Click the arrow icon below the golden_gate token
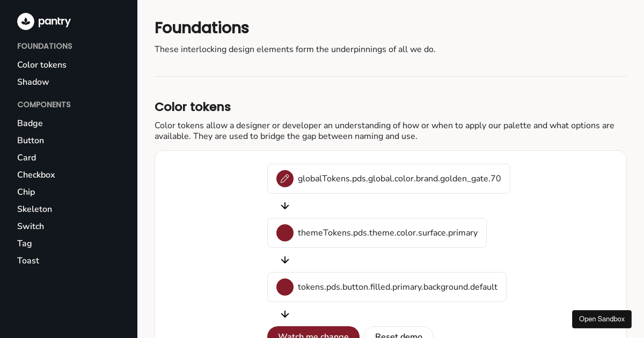 285,206
